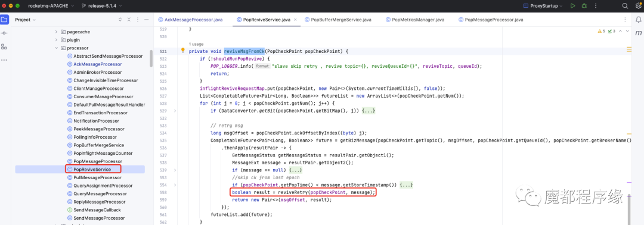Open the Notifications bell icon
The height and width of the screenshot is (225, 644).
pos(638,19)
